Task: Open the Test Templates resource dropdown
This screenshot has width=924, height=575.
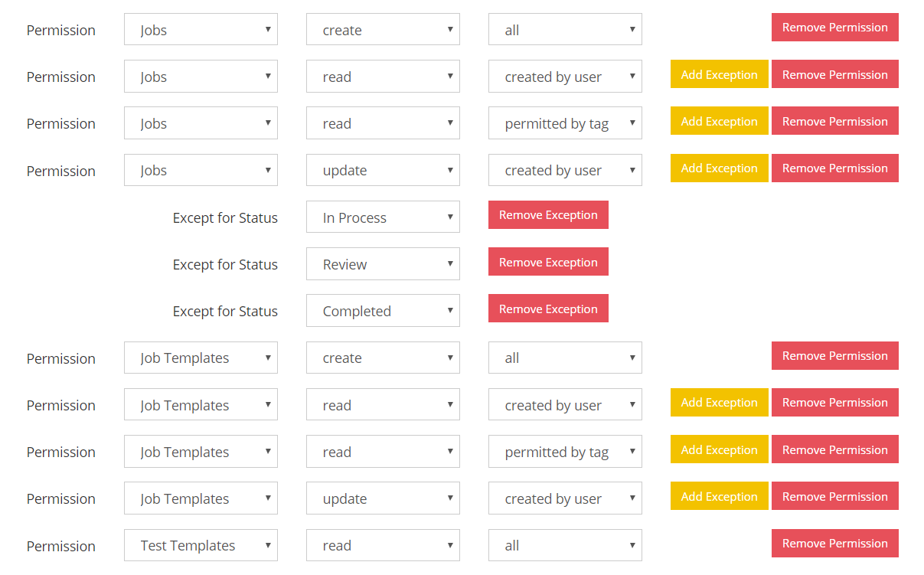Action: (201, 545)
